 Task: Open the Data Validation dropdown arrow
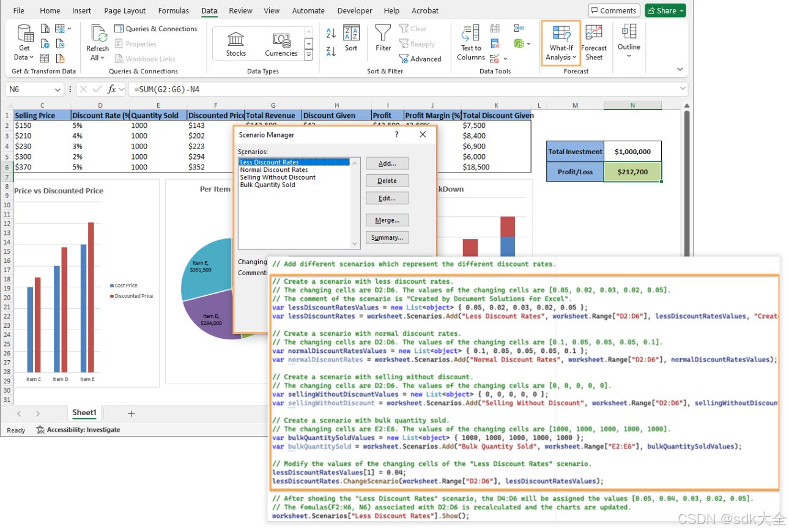tap(505, 59)
